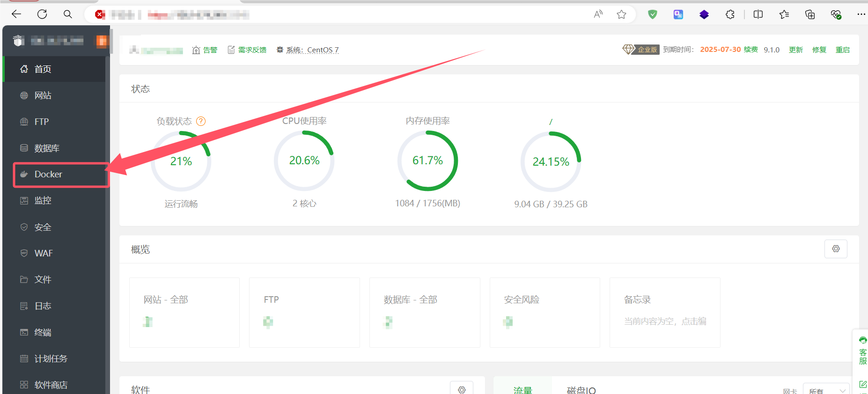Open the favorites list icon
Screen dimensions: 868x394
pos(784,15)
